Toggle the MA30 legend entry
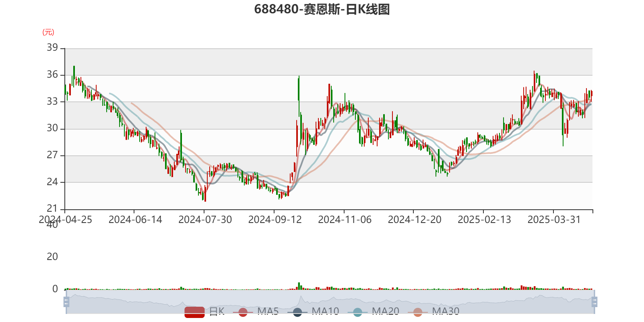The image size is (644, 322). pos(433,312)
